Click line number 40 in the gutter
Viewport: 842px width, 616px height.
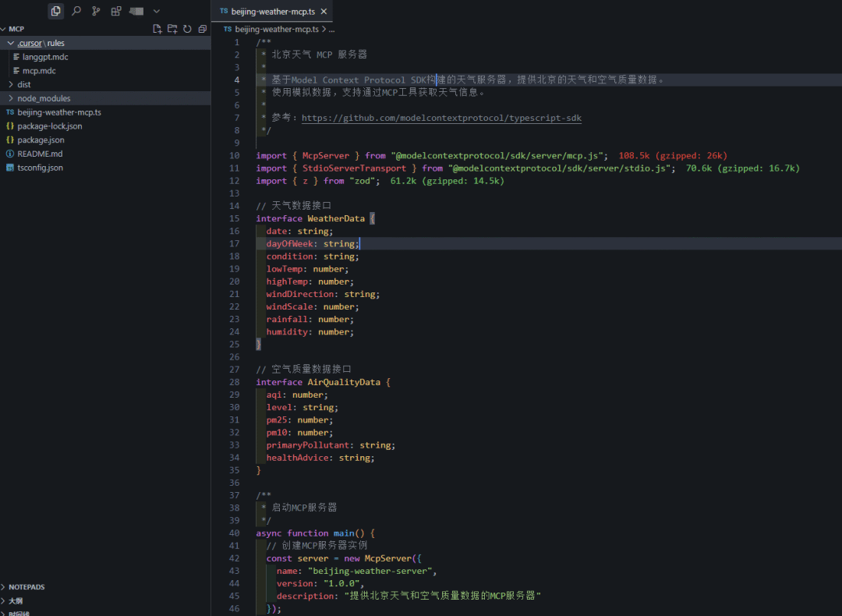(234, 533)
